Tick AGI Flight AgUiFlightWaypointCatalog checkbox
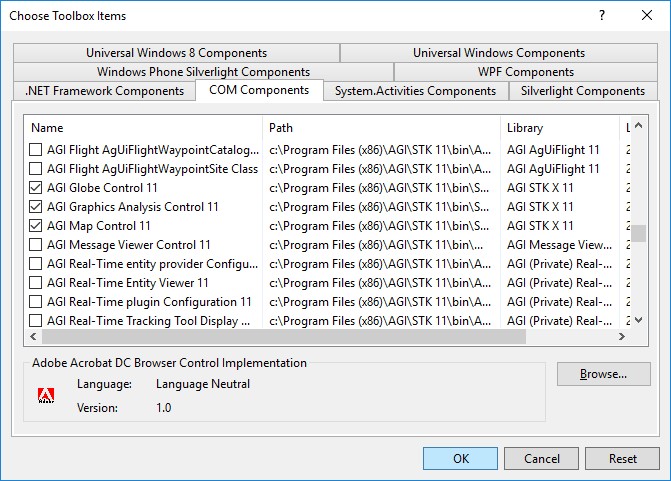671x481 pixels. pos(36,150)
